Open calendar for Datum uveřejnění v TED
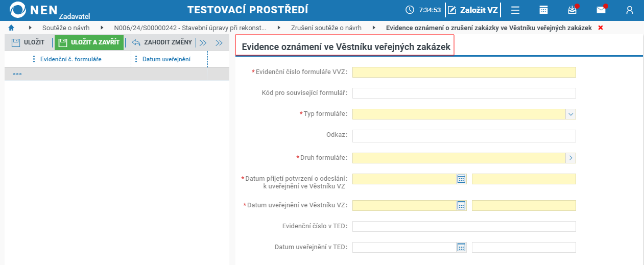The image size is (644, 265). pyautogui.click(x=461, y=247)
